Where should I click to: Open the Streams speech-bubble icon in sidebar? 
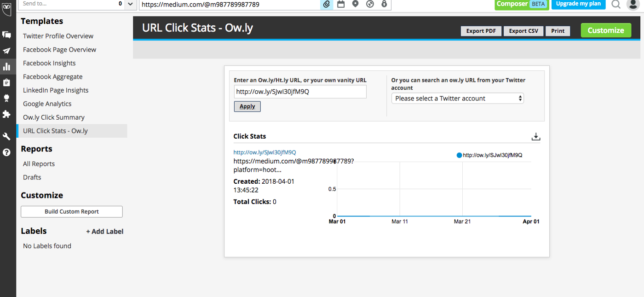[6, 35]
